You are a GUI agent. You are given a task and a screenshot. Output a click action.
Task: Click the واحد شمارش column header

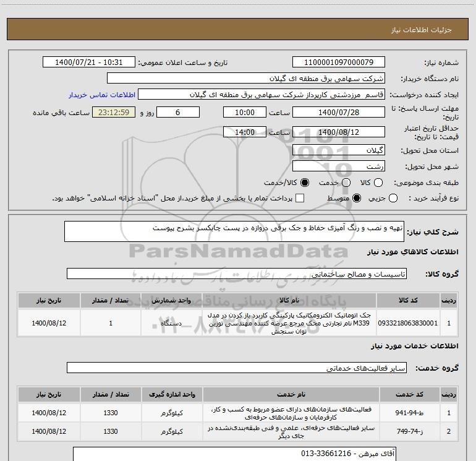click(171, 301)
